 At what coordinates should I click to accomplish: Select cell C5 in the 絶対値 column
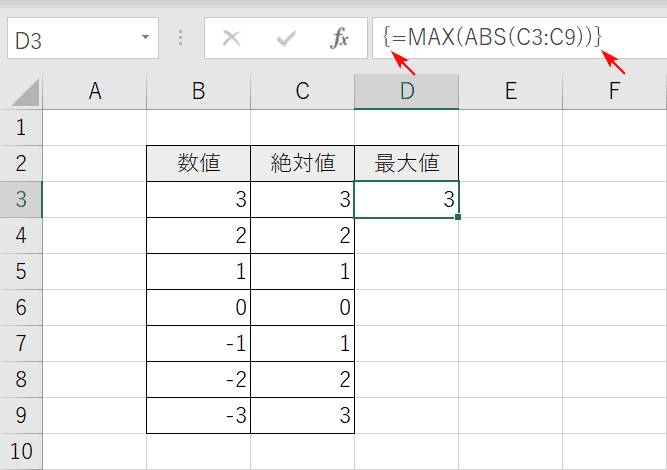(302, 271)
